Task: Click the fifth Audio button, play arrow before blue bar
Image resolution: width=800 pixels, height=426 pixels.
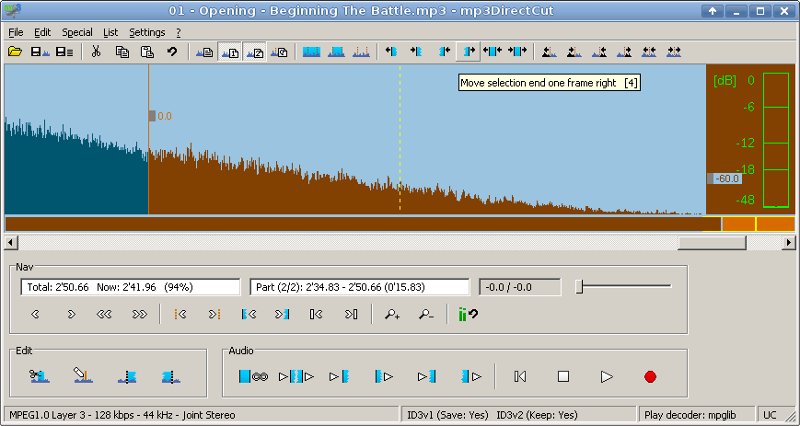Action: 427,377
